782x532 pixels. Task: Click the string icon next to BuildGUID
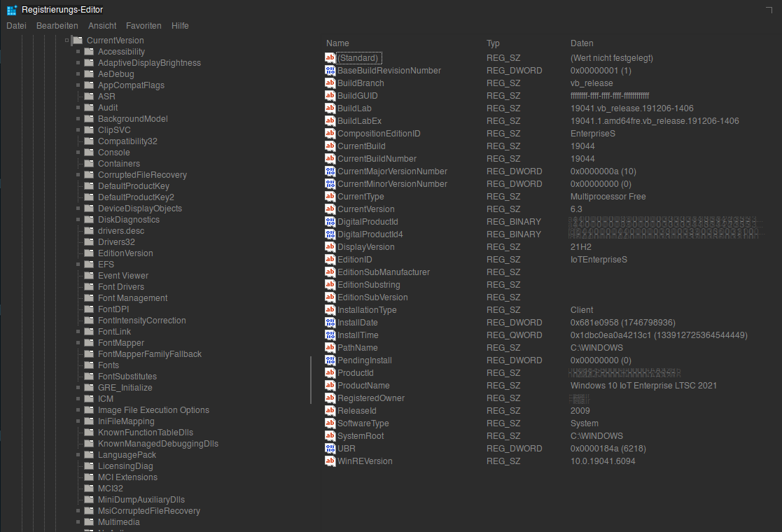pos(330,95)
